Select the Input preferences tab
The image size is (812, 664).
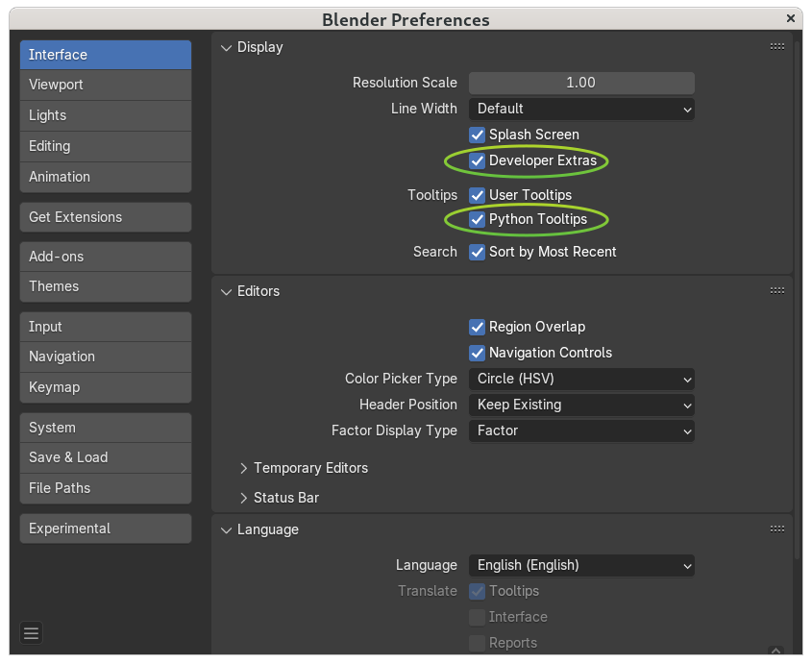coord(106,327)
